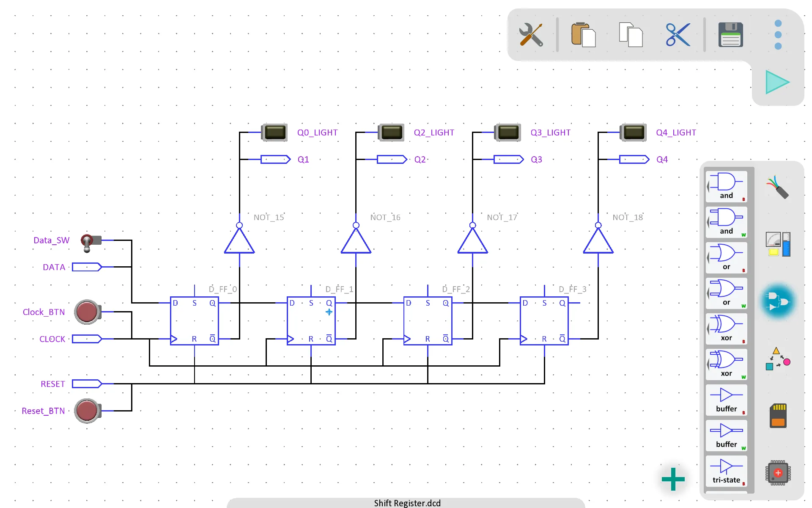Click the paste clipboard icon
Viewport: 812px width, 508px height.
583,35
